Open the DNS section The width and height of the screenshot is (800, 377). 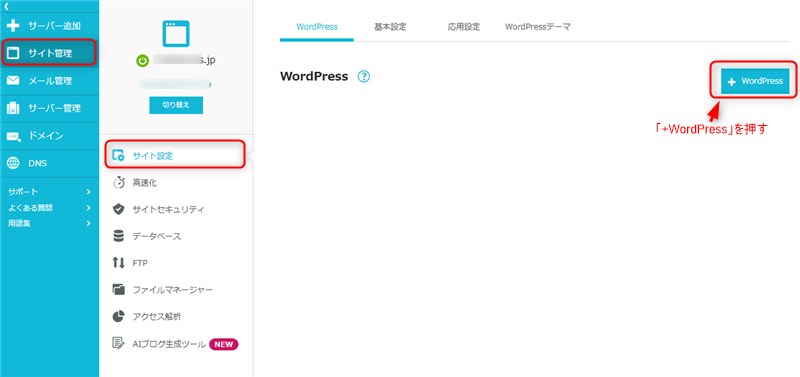[x=49, y=163]
